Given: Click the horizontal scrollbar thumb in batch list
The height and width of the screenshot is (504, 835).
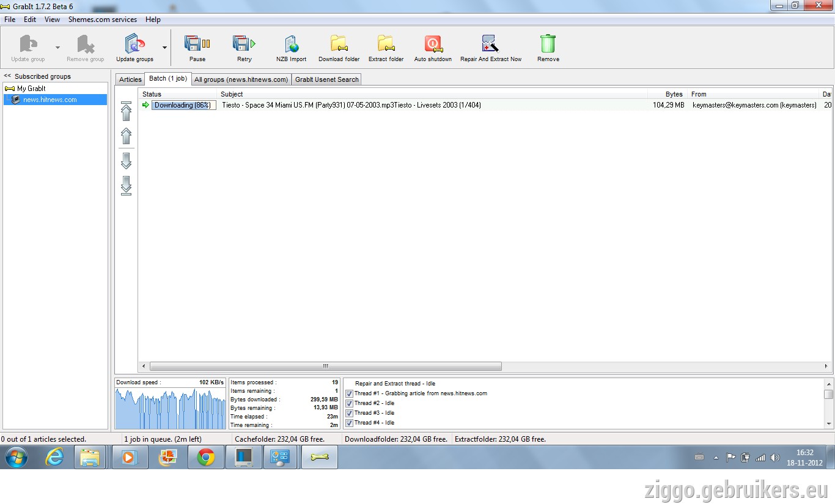Looking at the screenshot, I should (x=326, y=367).
